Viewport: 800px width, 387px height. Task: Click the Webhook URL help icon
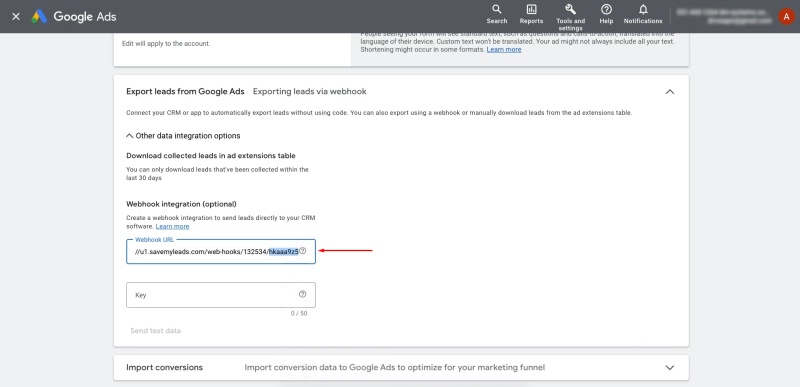303,251
